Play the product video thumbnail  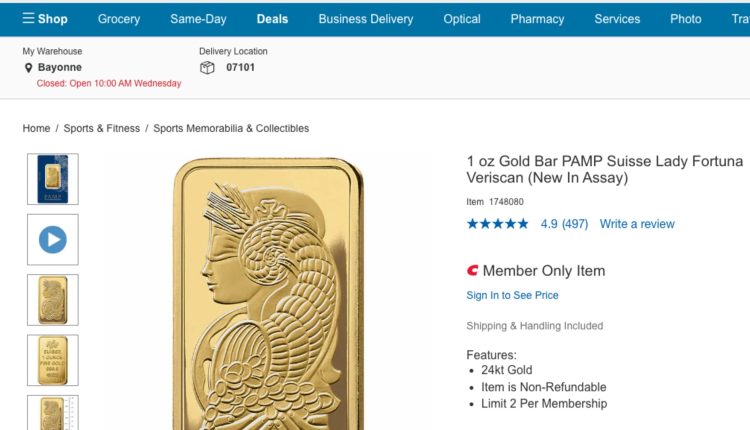tap(52, 240)
